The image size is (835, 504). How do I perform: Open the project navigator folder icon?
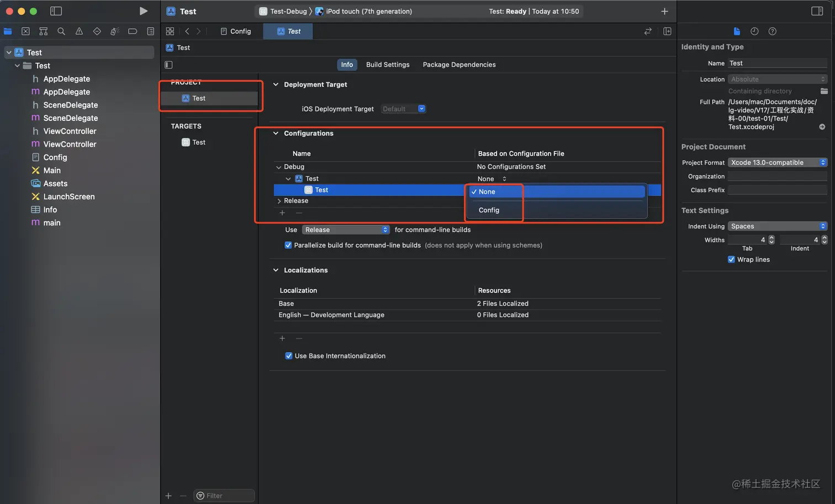(x=8, y=31)
